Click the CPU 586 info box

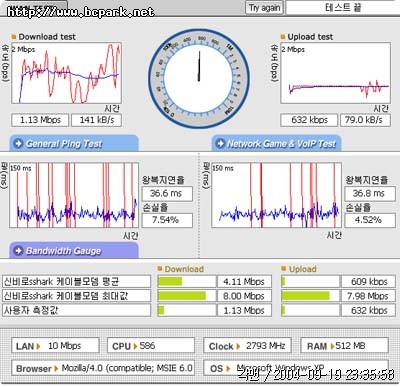pos(151,346)
